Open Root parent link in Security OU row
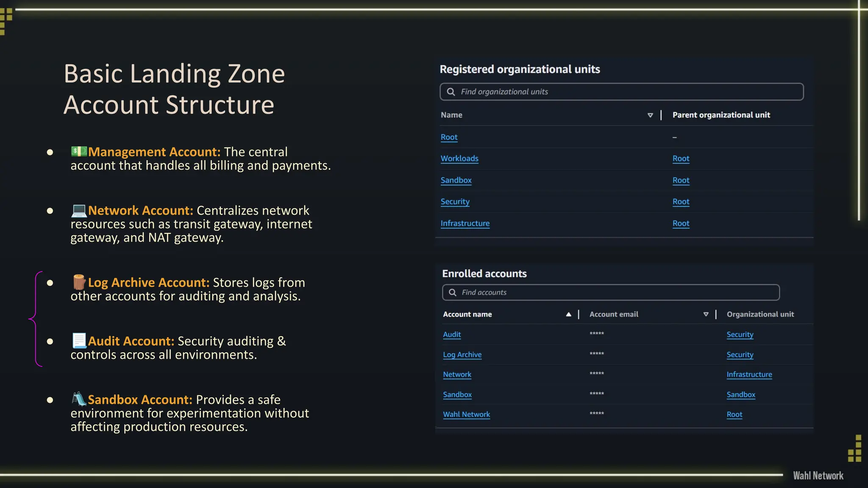The height and width of the screenshot is (488, 868). coord(681,202)
